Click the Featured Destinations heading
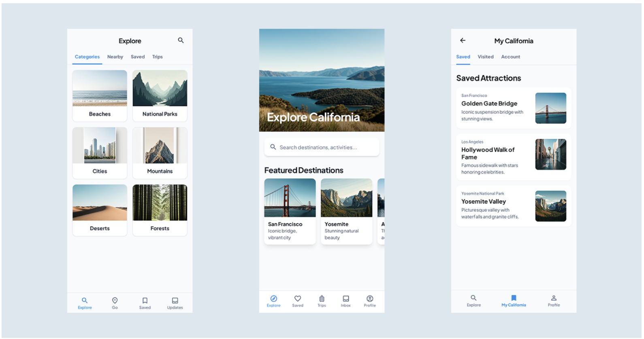This screenshot has width=644, height=339. click(304, 170)
